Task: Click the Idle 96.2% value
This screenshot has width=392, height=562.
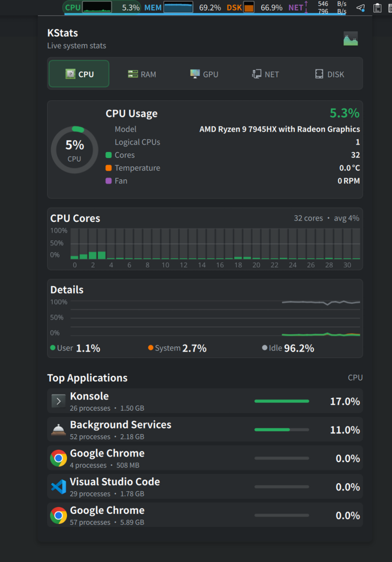Action: [x=299, y=348]
